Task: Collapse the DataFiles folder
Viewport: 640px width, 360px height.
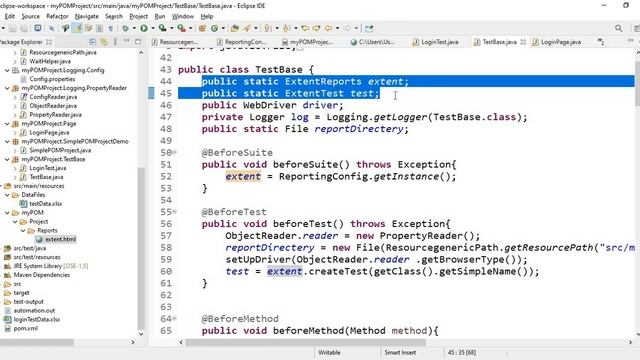Action: point(7,195)
